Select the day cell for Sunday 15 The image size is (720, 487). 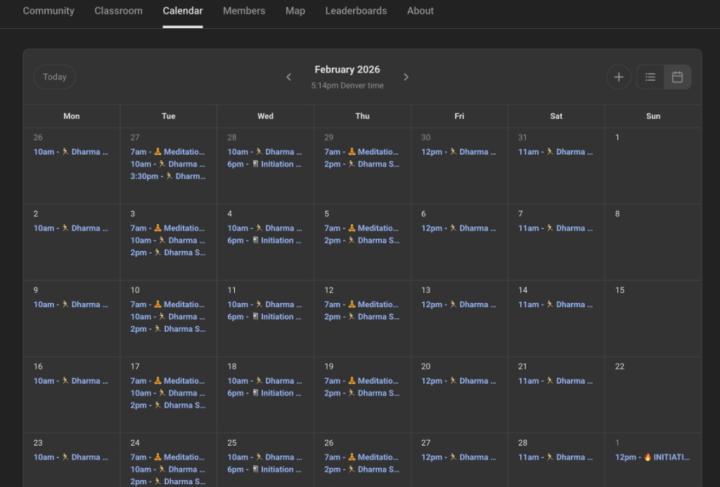[x=653, y=319]
